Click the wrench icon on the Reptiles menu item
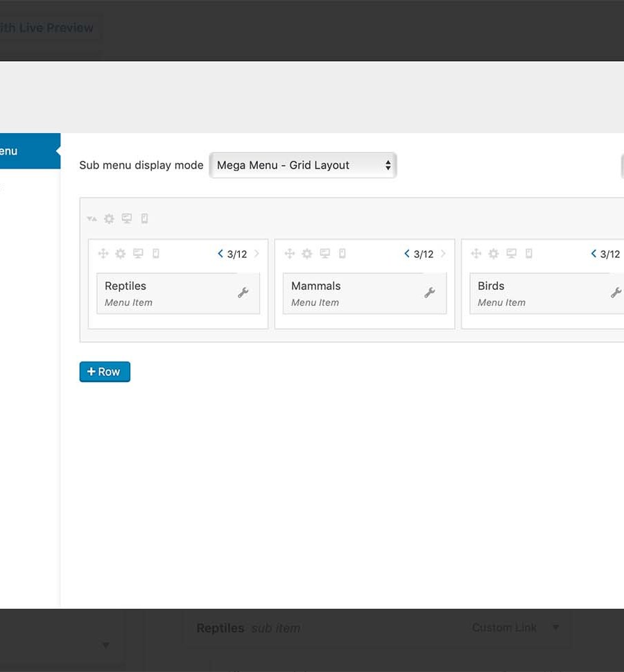The width and height of the screenshot is (624, 672). [243, 293]
